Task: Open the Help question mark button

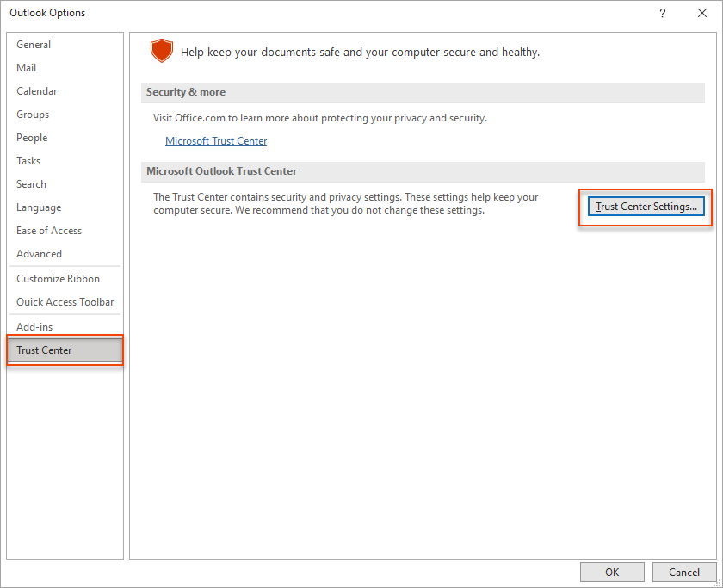Action: click(x=662, y=13)
